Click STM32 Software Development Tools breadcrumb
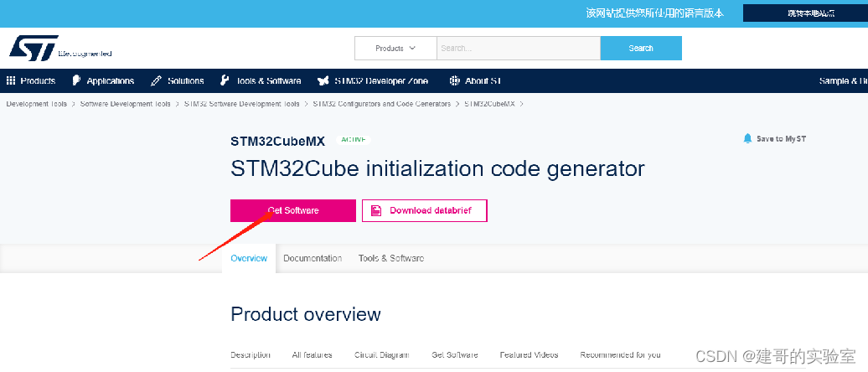868x372 pixels. pyautogui.click(x=241, y=104)
